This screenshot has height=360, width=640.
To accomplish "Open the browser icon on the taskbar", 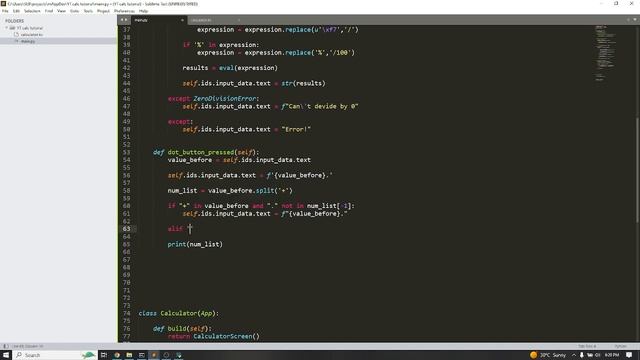I will click(x=117, y=355).
